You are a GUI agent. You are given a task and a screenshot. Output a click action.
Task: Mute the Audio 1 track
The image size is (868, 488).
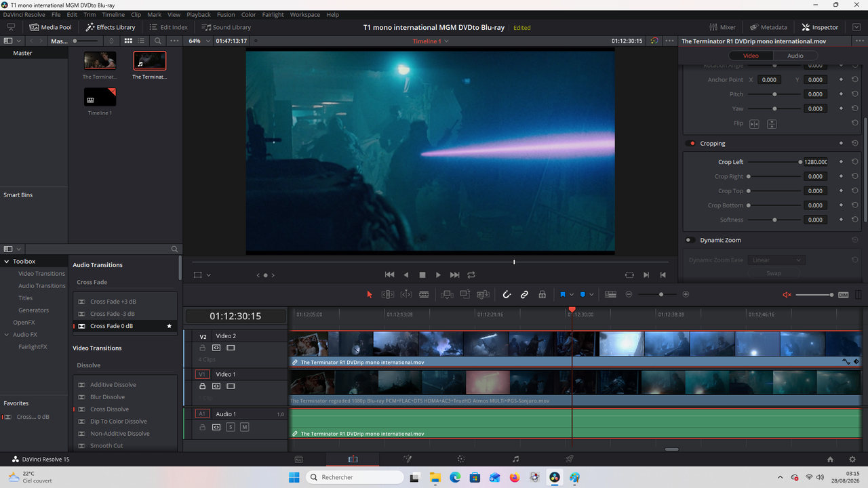point(244,427)
